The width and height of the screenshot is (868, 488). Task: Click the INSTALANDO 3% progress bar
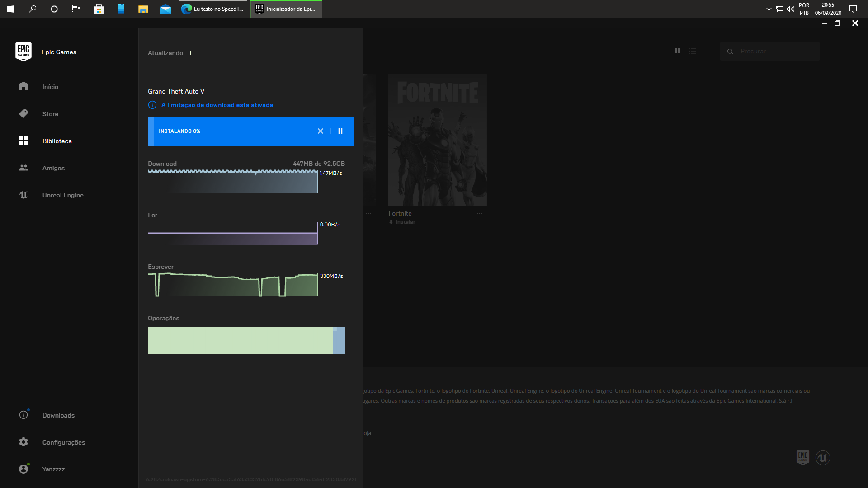click(251, 131)
